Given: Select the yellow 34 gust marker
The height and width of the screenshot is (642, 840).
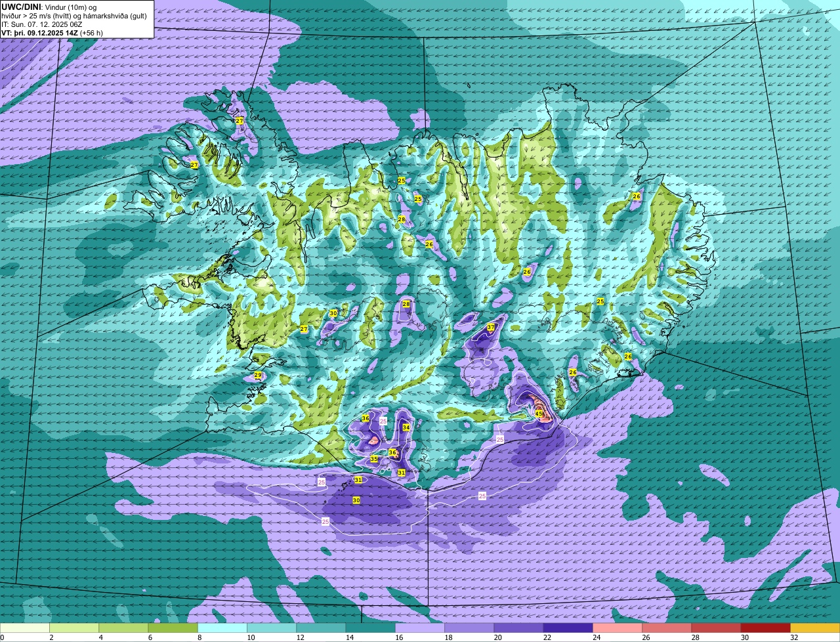Looking at the screenshot, I should click(406, 427).
